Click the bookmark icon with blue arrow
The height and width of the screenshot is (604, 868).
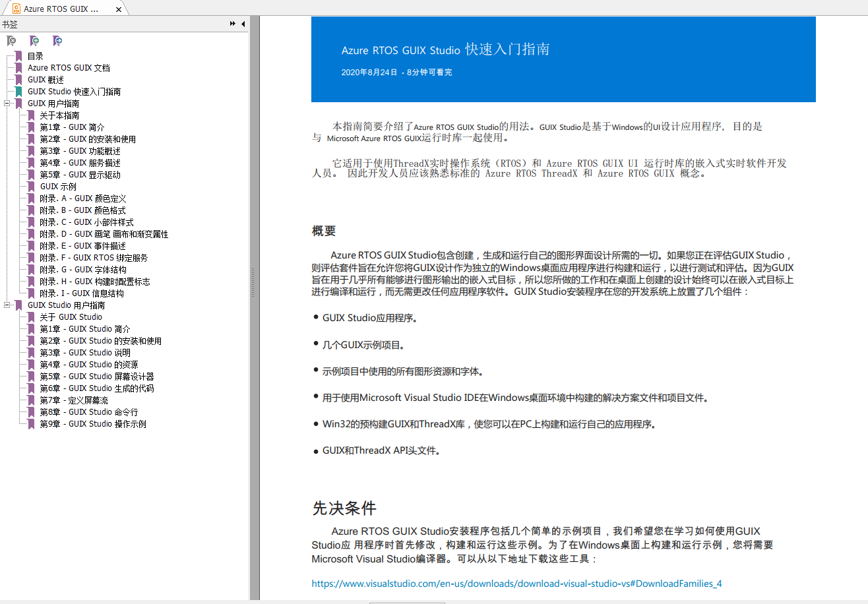[57, 41]
